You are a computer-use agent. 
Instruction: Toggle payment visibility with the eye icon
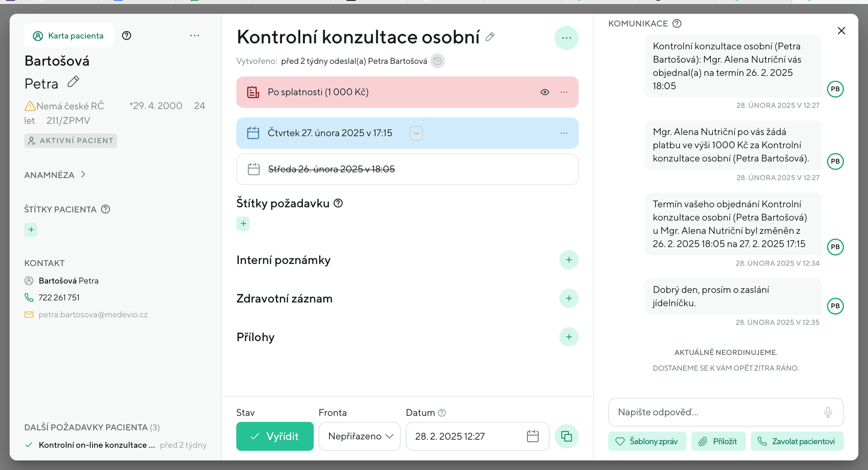tap(545, 92)
